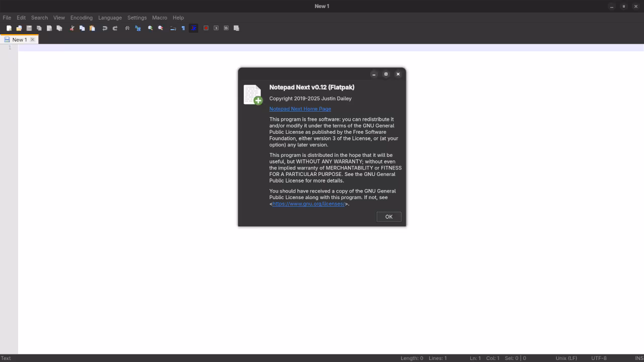Toggle Word Wrap toolbar icon
This screenshot has height=362, width=644.
[x=173, y=28]
